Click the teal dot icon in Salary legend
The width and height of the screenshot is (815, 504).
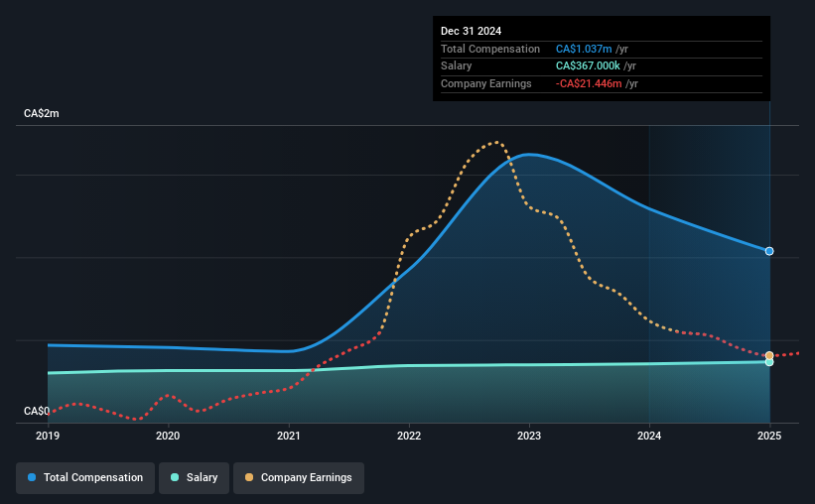[x=175, y=477]
